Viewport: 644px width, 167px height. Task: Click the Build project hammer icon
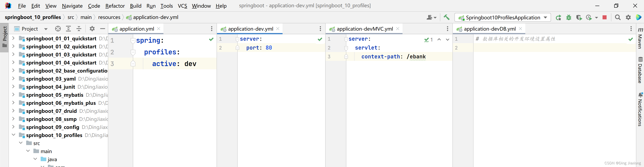(x=446, y=17)
